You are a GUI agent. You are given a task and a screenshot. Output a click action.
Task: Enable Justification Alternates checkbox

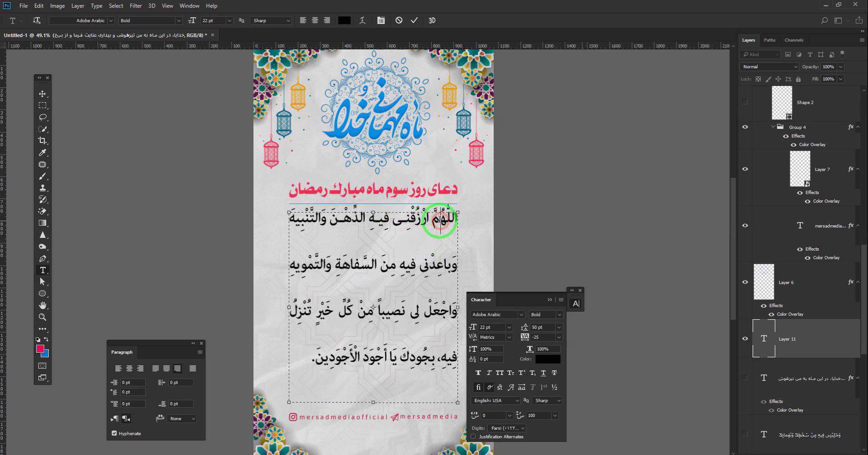pyautogui.click(x=473, y=436)
